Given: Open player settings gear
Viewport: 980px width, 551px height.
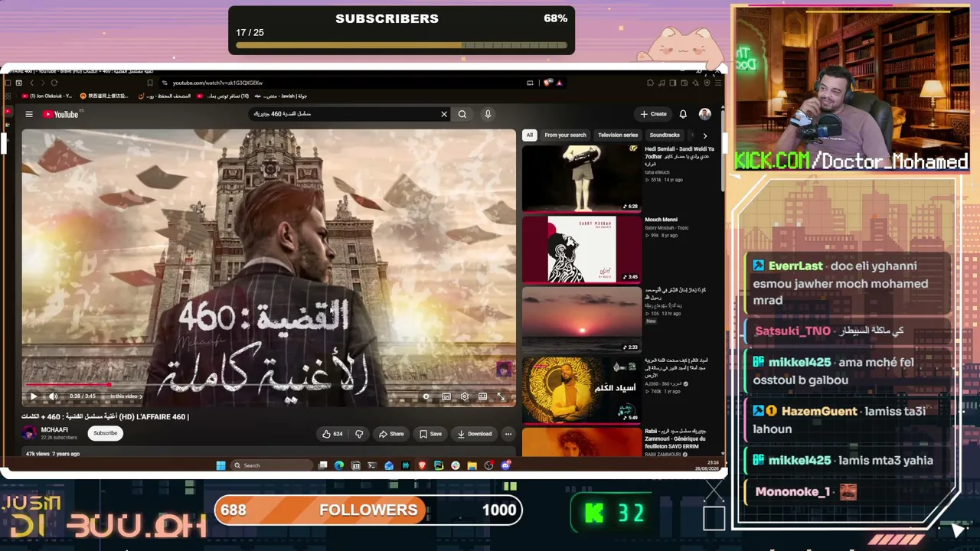Looking at the screenshot, I should click(465, 396).
